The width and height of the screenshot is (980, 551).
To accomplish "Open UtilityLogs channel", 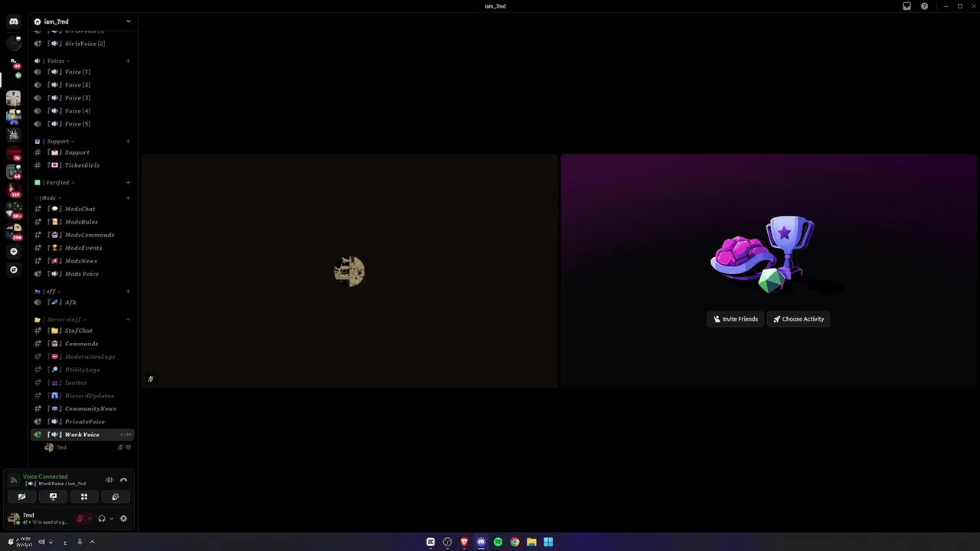I will pyautogui.click(x=83, y=370).
